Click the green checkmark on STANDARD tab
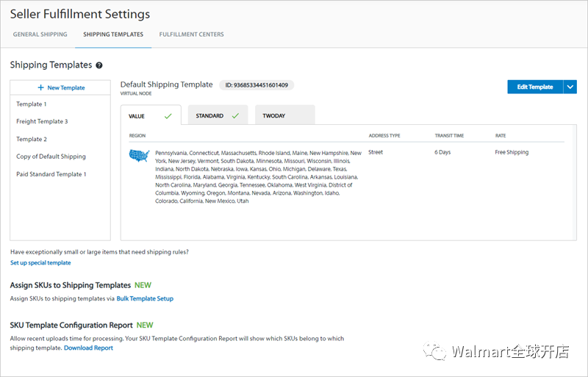 (x=235, y=115)
